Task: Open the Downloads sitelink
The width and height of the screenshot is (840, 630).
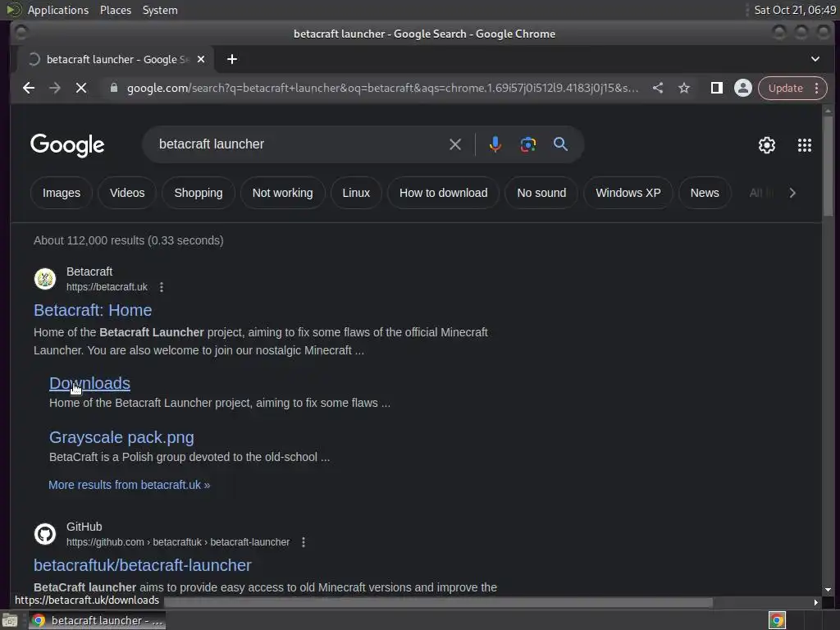Action: click(x=89, y=383)
